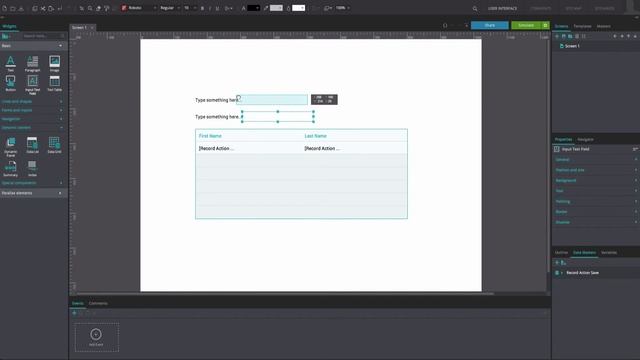Select the Data List widget

[32, 145]
